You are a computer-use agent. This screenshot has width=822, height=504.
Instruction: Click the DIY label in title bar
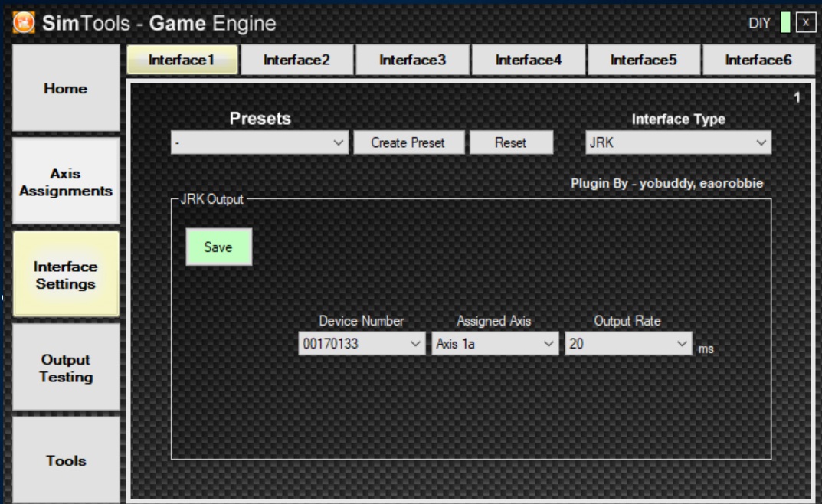[760, 23]
